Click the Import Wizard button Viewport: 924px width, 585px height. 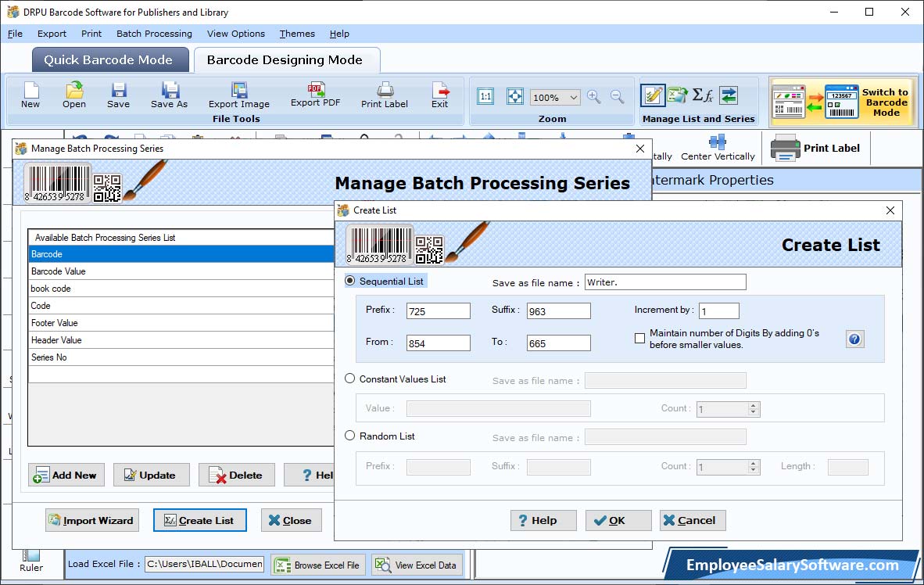click(91, 520)
